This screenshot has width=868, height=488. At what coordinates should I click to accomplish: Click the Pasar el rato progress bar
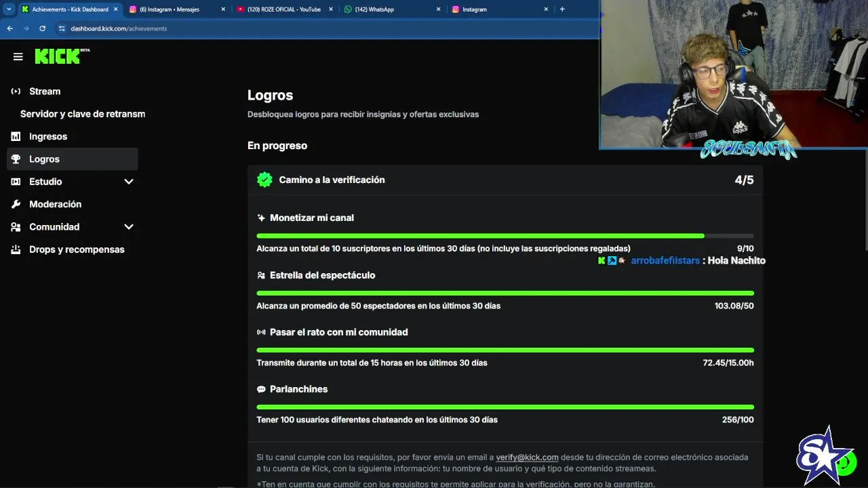pos(505,350)
